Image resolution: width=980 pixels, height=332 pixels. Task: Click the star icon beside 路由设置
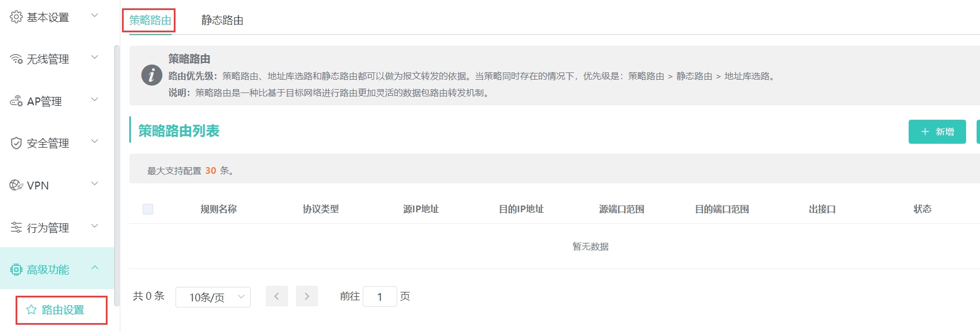[x=31, y=310]
